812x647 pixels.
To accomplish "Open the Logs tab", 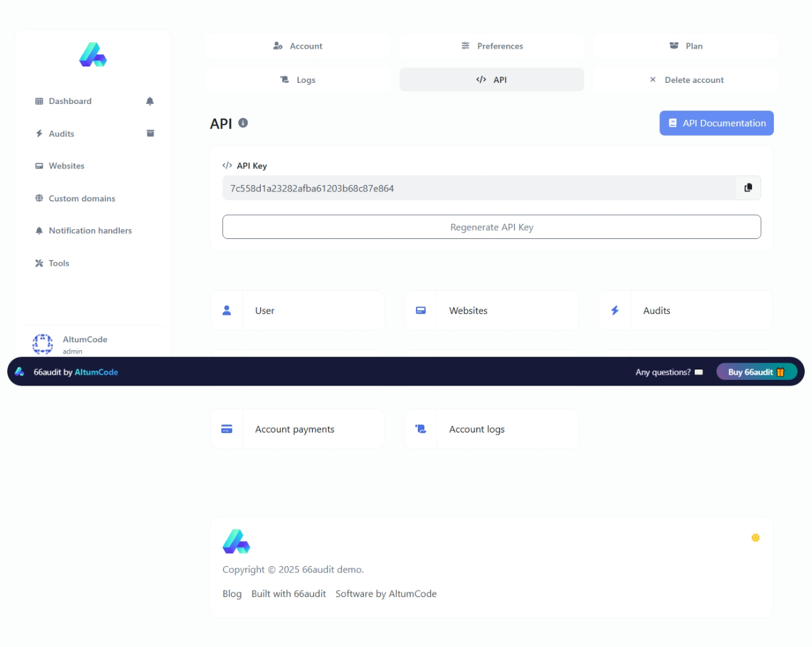I will pos(297,80).
